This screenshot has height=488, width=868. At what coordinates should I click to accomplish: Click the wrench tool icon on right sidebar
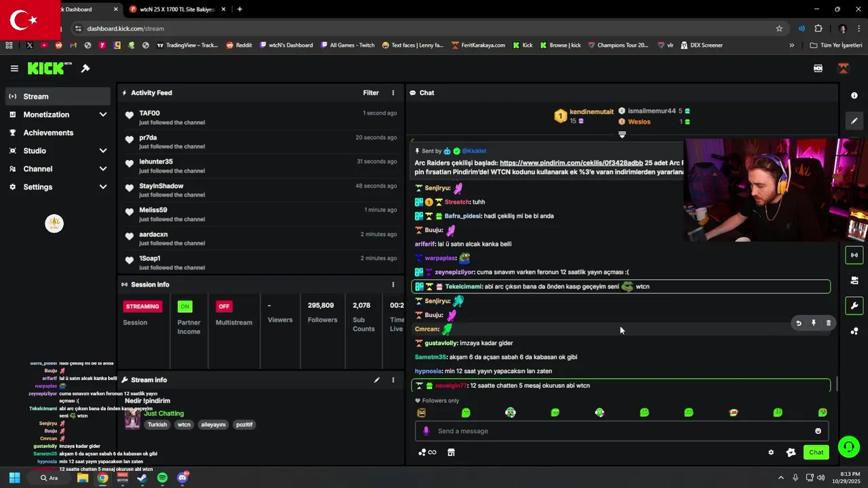tap(854, 306)
